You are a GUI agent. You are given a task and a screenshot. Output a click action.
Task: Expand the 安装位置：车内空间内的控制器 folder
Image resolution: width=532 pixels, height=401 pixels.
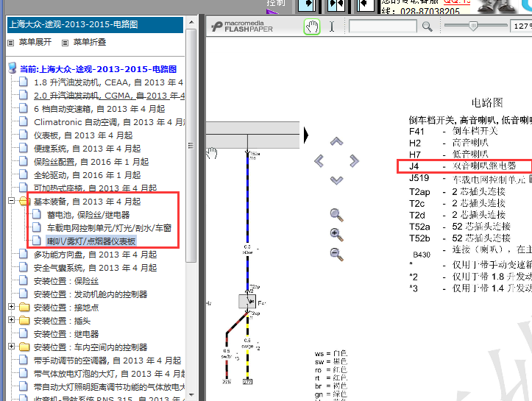click(12, 346)
